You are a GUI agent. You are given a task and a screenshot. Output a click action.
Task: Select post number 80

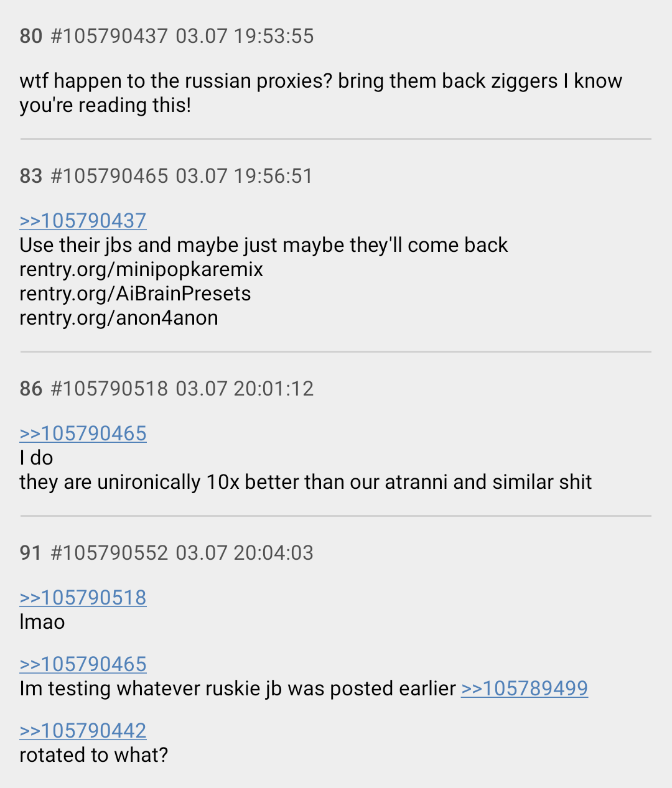[x=31, y=36]
